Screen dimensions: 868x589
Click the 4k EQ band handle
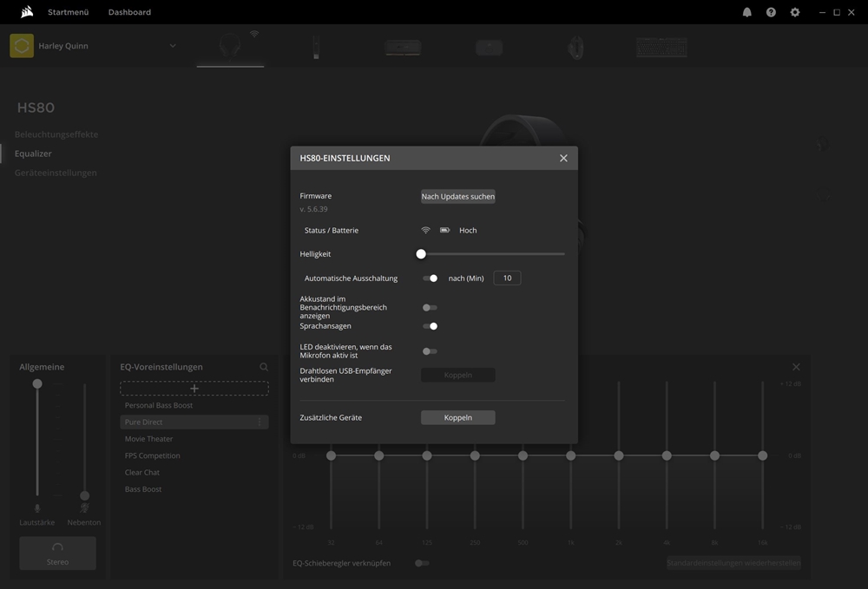point(667,455)
